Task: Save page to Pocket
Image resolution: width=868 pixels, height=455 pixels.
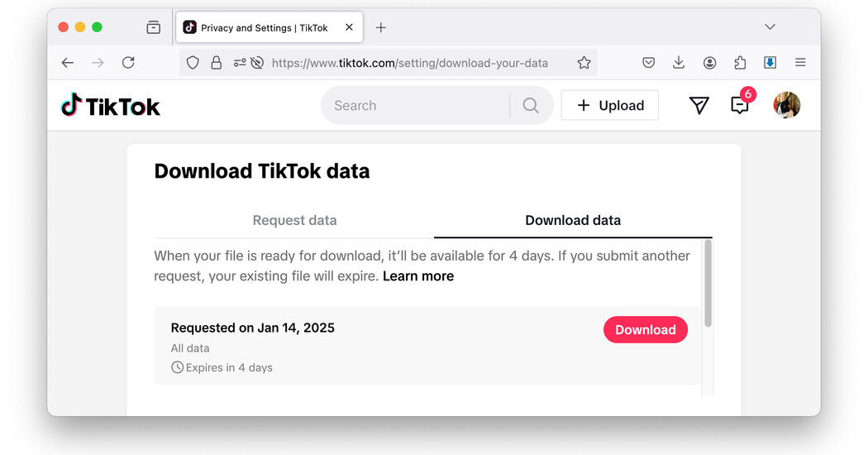Action: [649, 63]
